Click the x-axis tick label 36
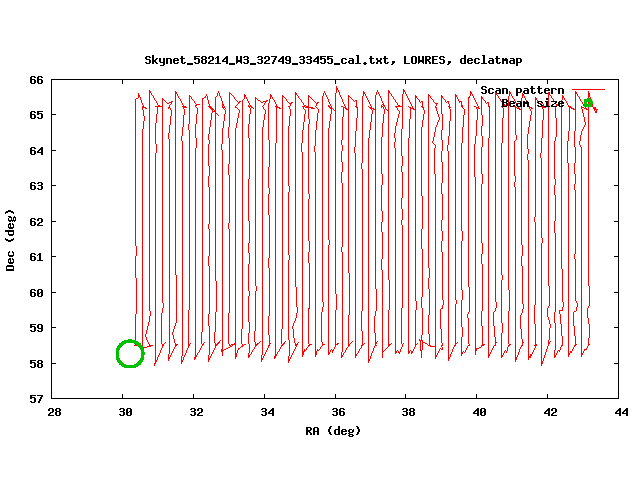The image size is (640, 480). coord(338,412)
